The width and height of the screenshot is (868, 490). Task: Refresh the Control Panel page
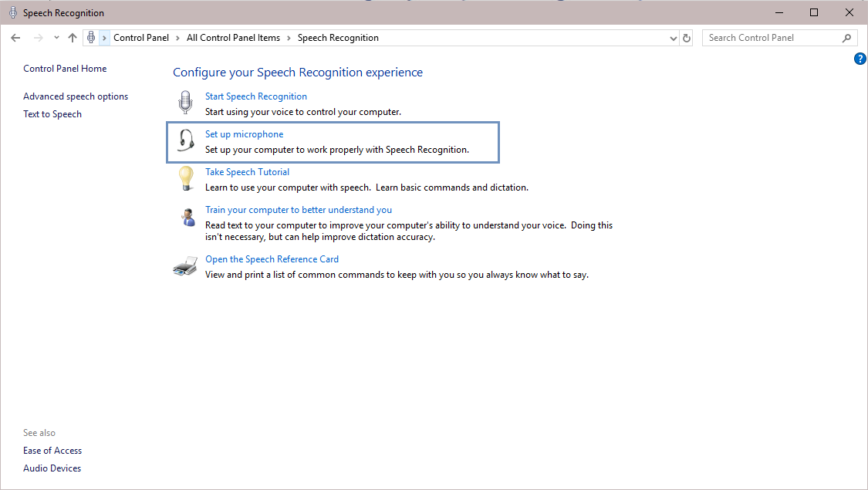(687, 38)
